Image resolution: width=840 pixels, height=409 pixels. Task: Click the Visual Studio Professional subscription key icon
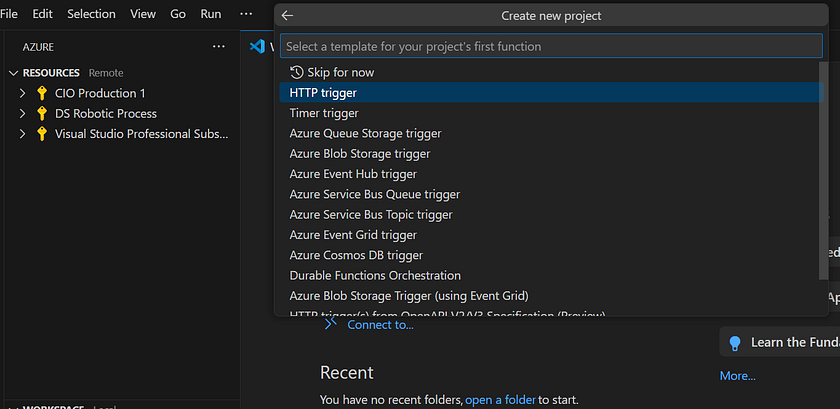point(42,134)
